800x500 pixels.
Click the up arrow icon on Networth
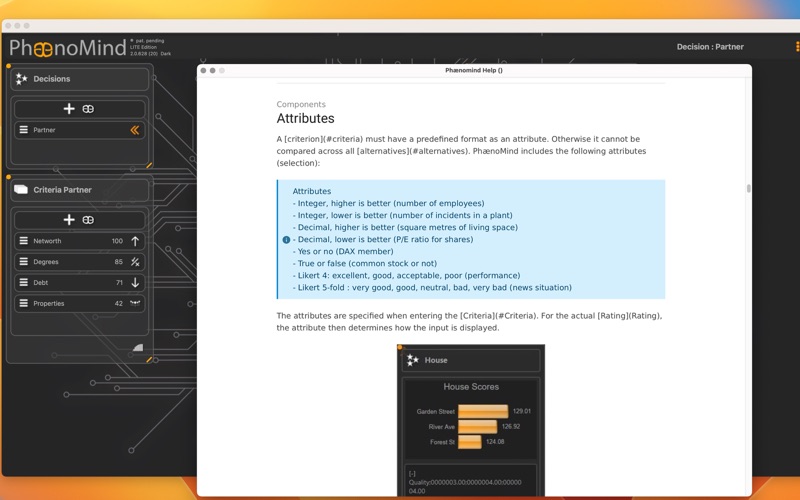pos(135,241)
